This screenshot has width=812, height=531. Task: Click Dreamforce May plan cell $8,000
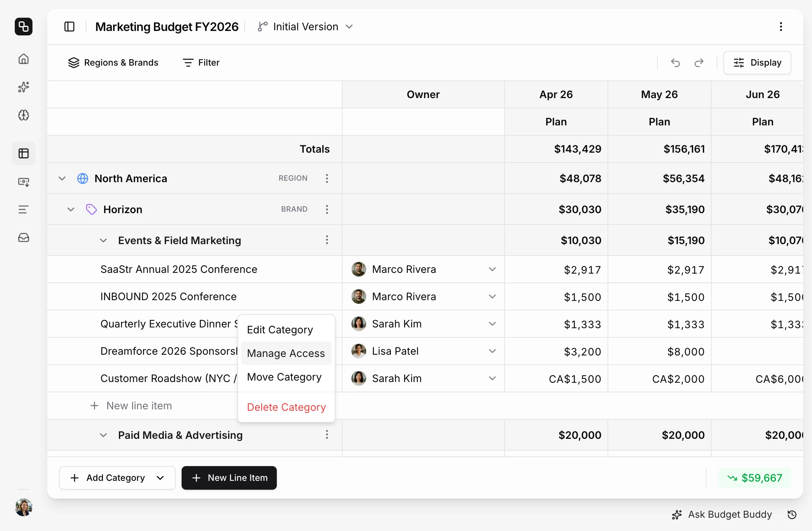tap(660, 351)
